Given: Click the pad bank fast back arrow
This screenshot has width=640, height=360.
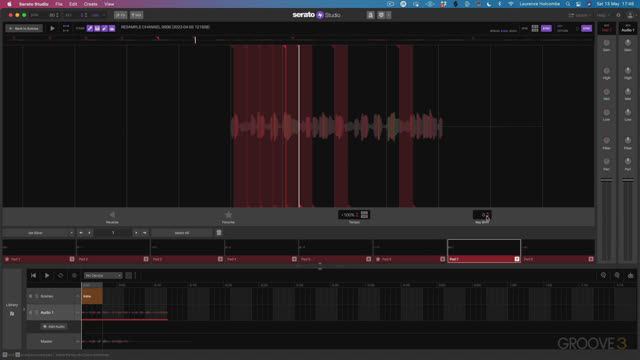Looking at the screenshot, I should 81,233.
